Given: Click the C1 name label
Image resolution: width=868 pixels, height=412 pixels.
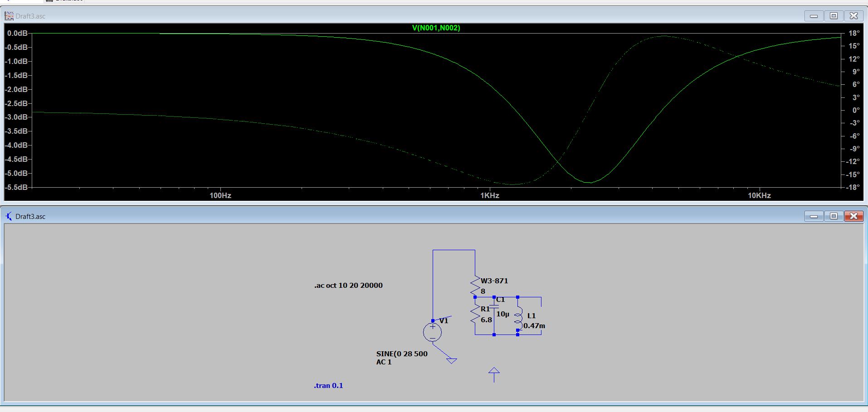Looking at the screenshot, I should pyautogui.click(x=500, y=300).
